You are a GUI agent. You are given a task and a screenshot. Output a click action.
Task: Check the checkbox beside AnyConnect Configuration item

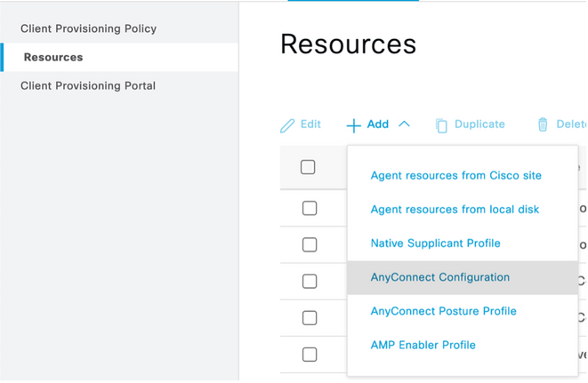point(310,281)
